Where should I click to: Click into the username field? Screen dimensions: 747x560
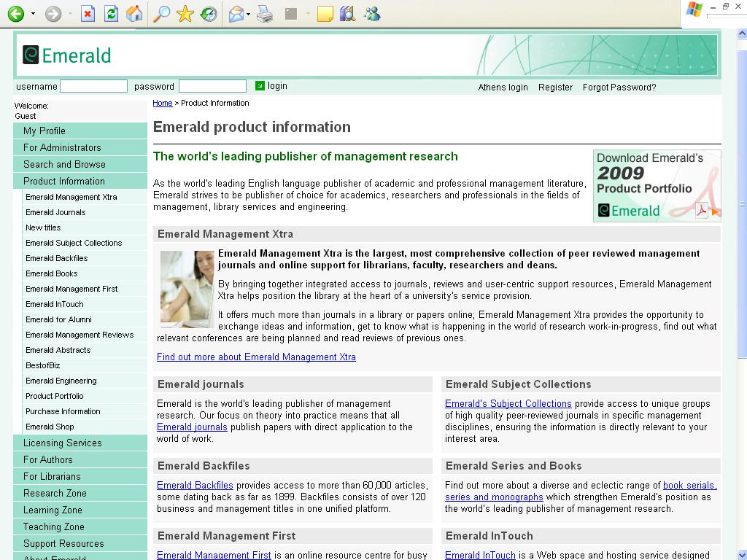pos(94,86)
